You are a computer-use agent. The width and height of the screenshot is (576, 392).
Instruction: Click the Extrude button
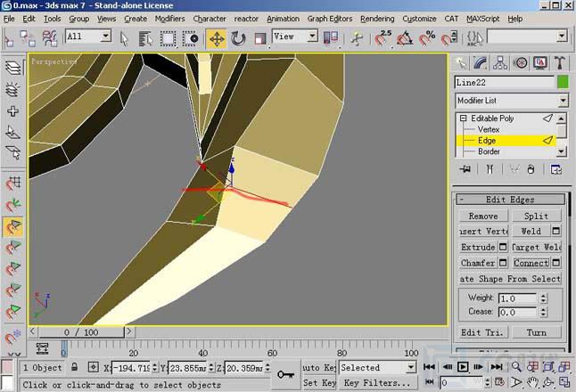(x=478, y=247)
